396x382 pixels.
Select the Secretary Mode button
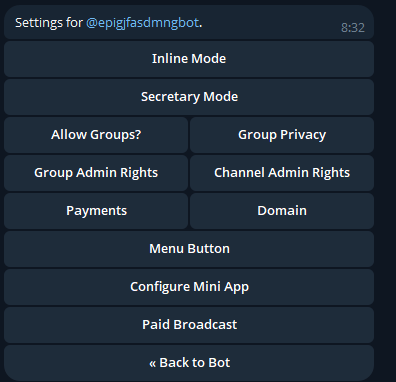pos(189,97)
